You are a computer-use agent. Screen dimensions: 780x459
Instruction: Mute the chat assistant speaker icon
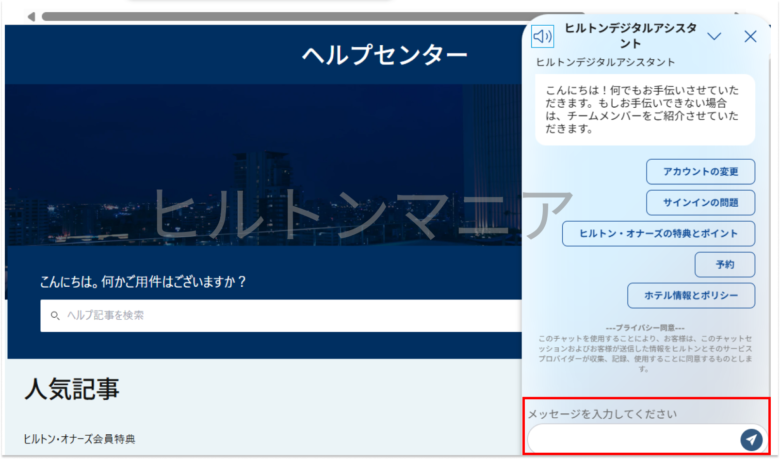coord(542,36)
